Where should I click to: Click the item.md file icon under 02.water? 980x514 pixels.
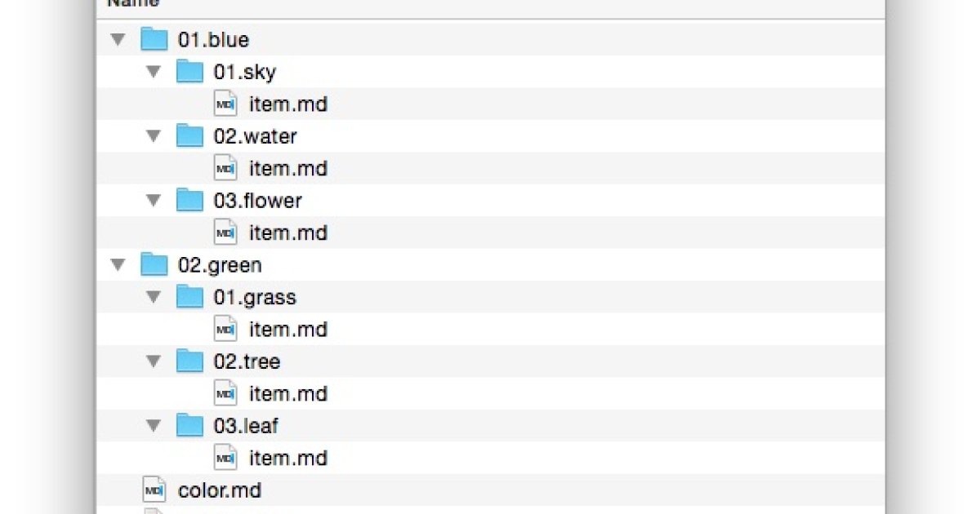(x=225, y=168)
